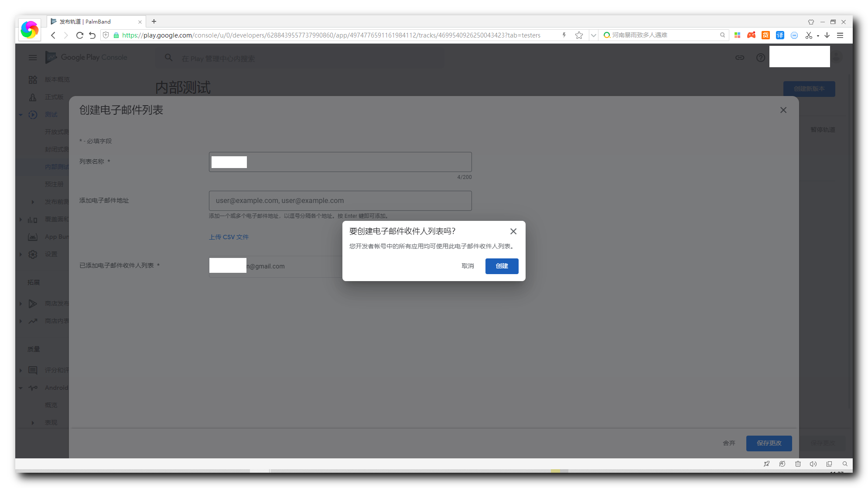868x488 pixels.
Task: Open the browser hamburger menu
Action: pos(840,35)
